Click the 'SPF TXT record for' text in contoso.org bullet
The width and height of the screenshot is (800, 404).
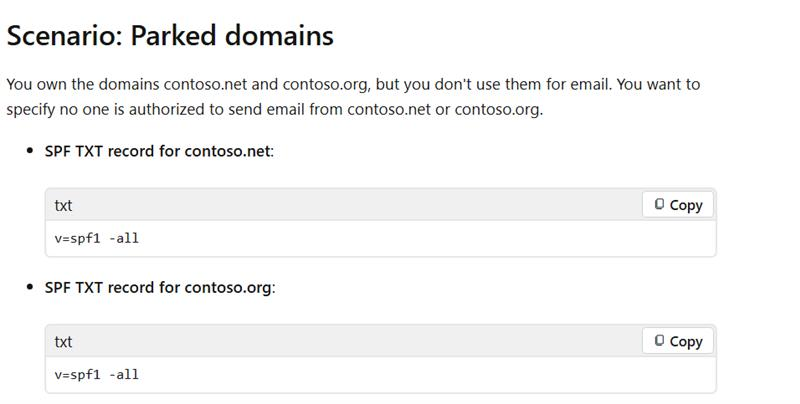click(x=113, y=287)
